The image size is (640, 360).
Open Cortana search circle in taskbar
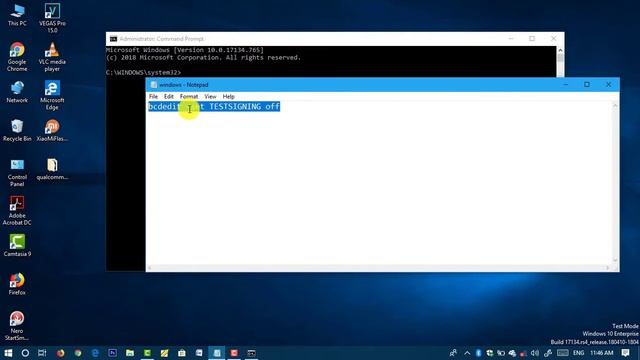tap(25, 353)
